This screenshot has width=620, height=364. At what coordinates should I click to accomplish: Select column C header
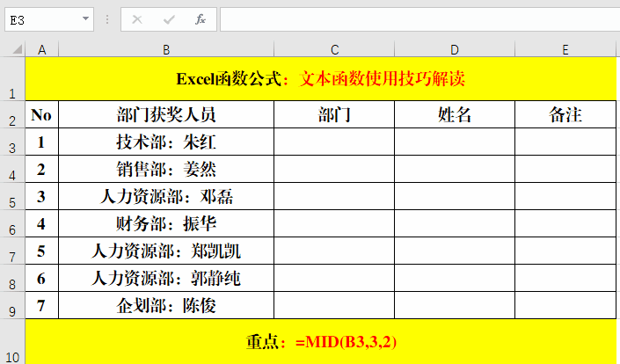click(334, 50)
